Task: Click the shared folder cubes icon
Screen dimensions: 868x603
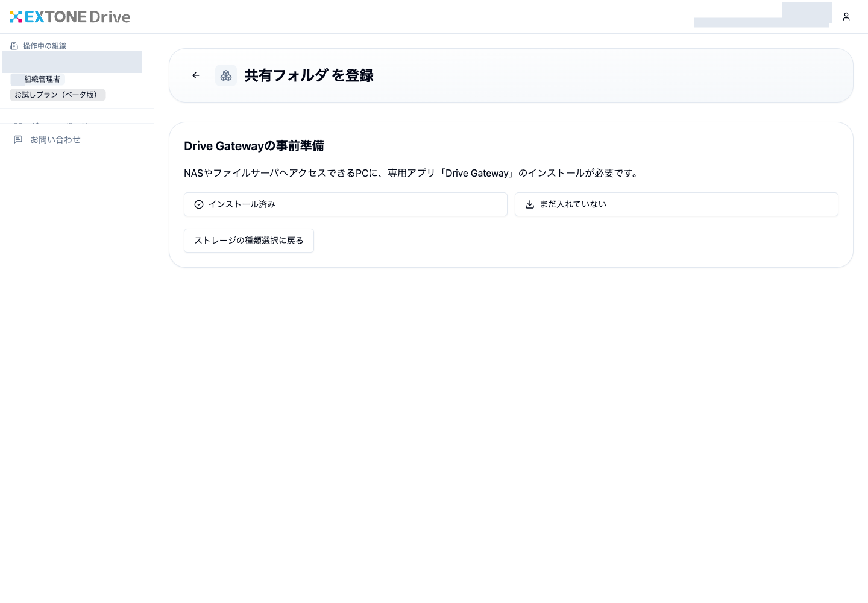Action: click(226, 75)
